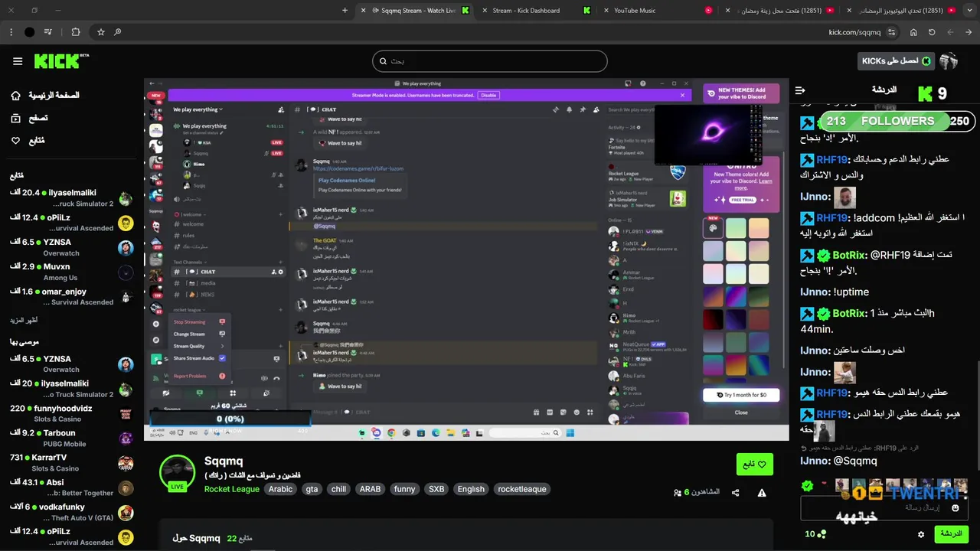Toggle Share Stream Audio checkbox in streamed Discord

(x=222, y=358)
